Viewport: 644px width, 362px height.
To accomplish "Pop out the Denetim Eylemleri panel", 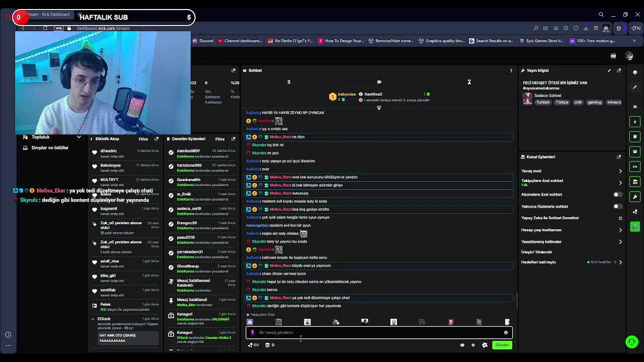I will coord(233,139).
